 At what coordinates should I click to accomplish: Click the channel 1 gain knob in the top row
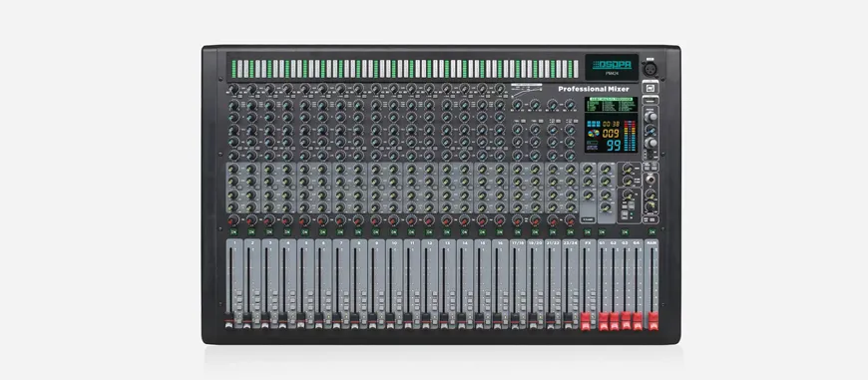pyautogui.click(x=233, y=89)
